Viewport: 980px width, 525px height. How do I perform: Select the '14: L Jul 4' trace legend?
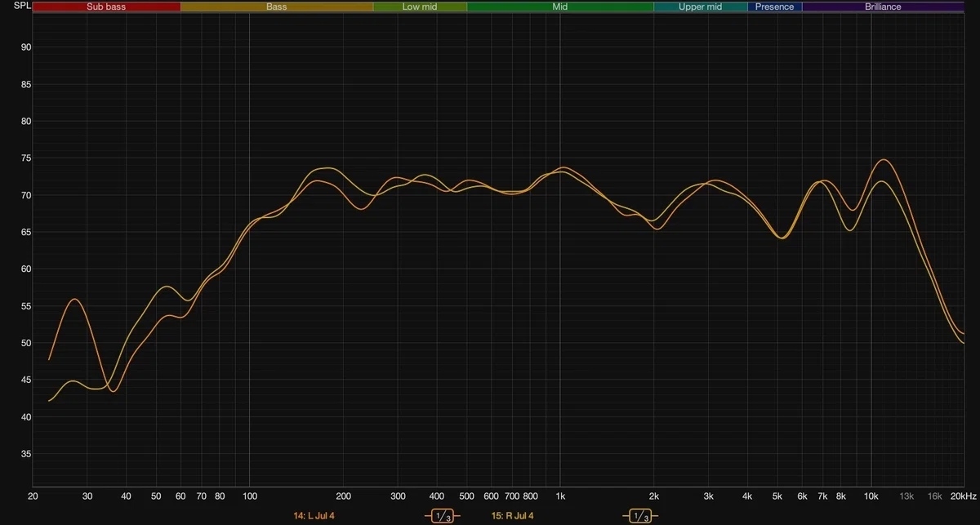click(314, 516)
